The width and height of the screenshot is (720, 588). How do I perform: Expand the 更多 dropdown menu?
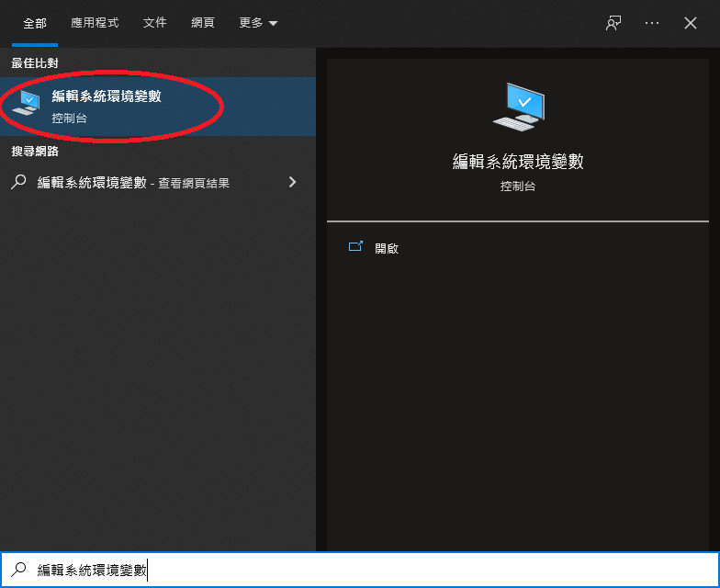pyautogui.click(x=258, y=23)
